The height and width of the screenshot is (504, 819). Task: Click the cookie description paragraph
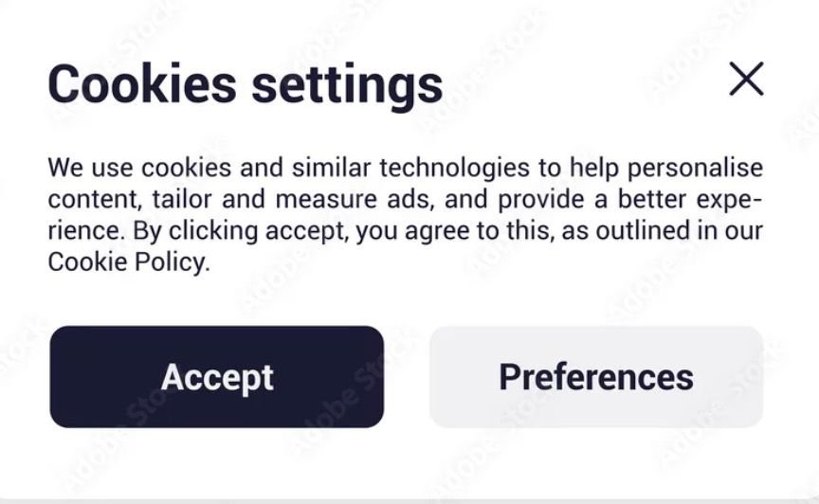pos(405,215)
